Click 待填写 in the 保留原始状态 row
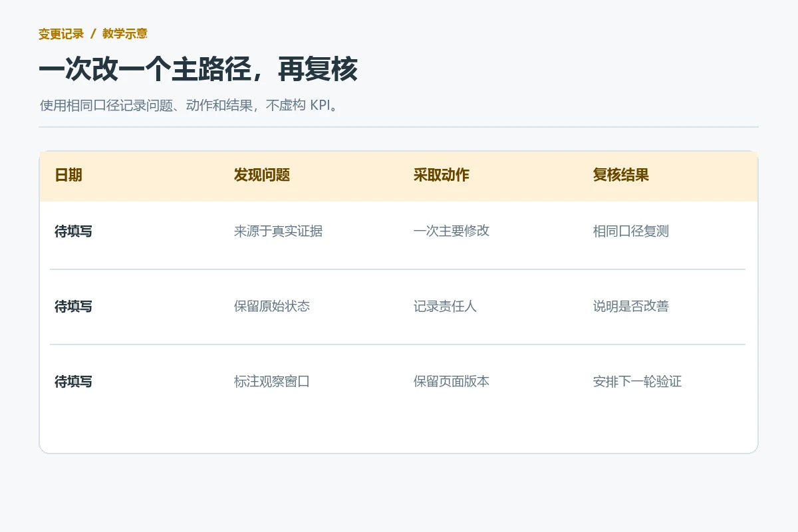This screenshot has height=532, width=798. (73, 307)
